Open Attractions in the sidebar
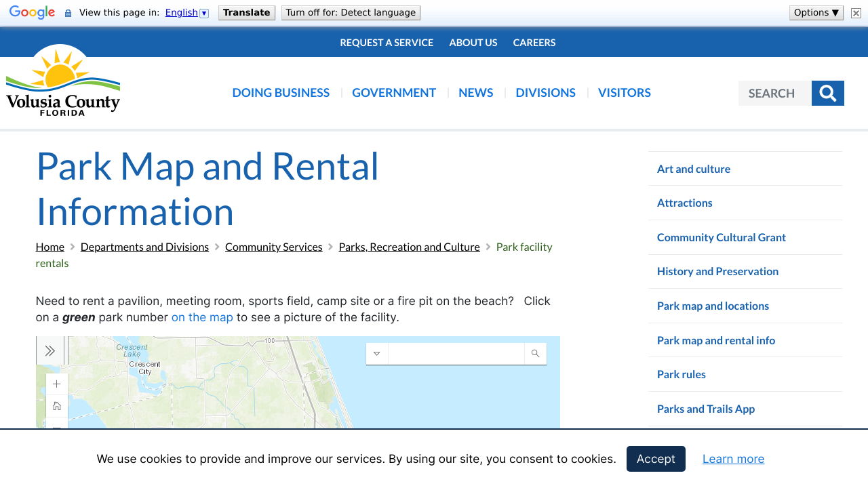Viewport: 868px width, 488px height. tap(685, 203)
